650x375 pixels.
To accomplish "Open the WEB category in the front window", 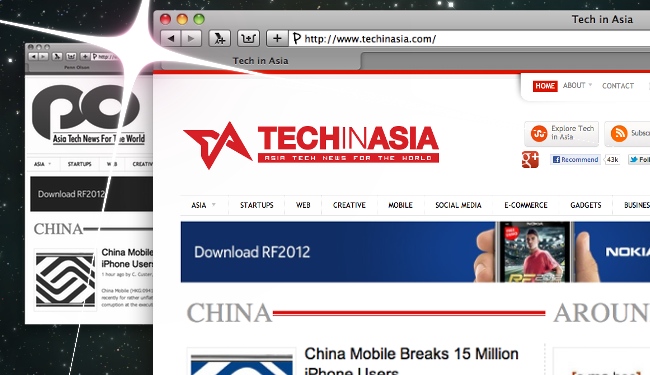I will 303,205.
